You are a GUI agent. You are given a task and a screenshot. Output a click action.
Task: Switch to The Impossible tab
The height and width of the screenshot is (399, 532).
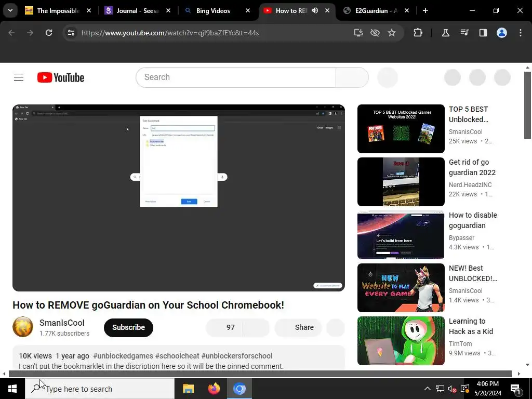(x=58, y=10)
